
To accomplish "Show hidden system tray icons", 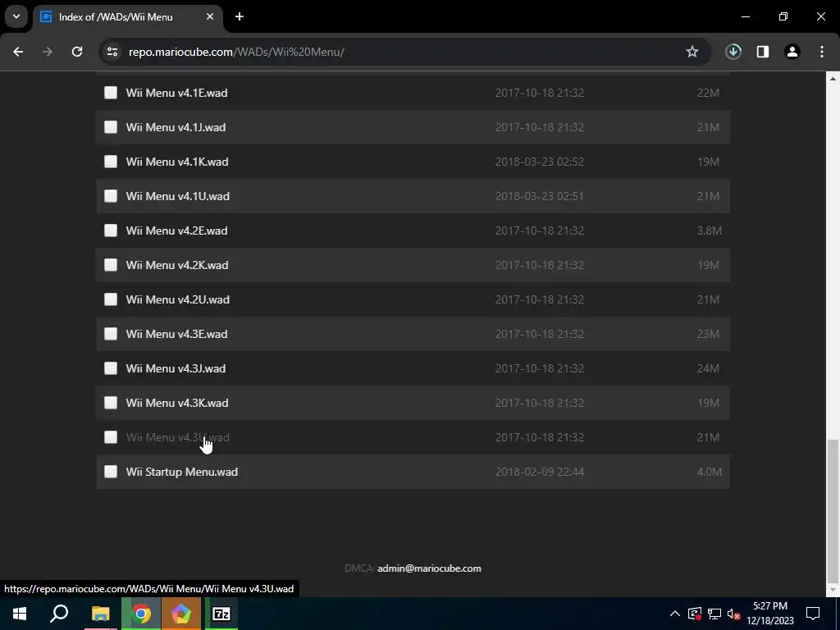I will tap(675, 614).
